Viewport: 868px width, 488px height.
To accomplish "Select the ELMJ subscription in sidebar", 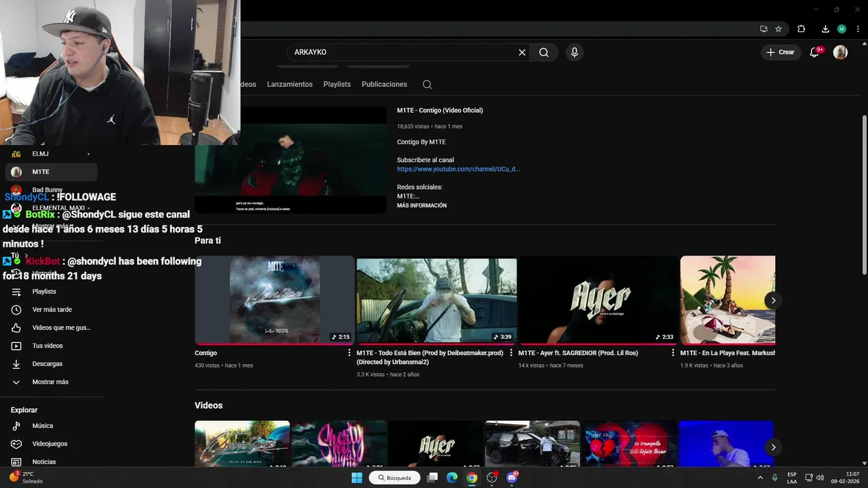I will [52, 154].
